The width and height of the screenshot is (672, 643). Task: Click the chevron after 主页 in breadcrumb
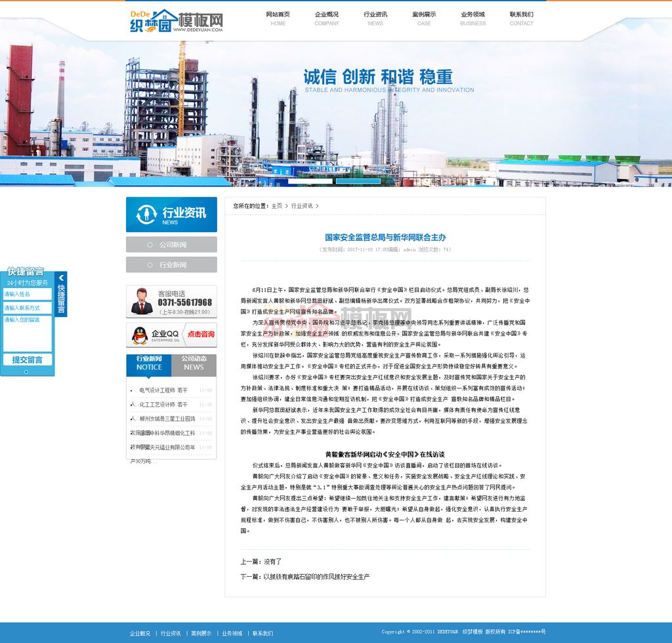pos(286,206)
